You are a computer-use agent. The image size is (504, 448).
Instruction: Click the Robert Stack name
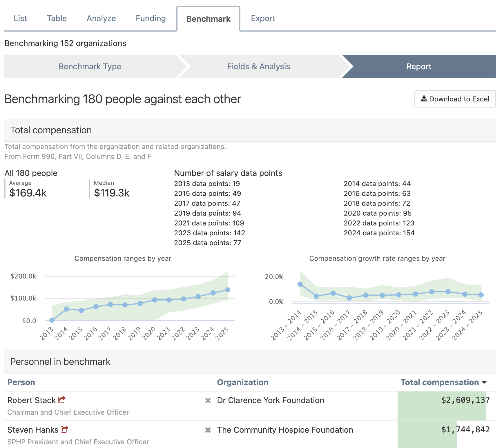(31, 400)
